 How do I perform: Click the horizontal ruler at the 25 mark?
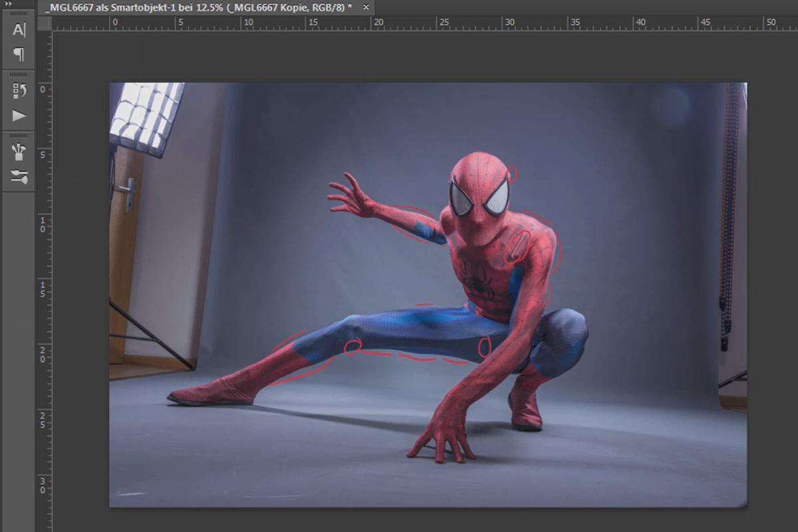point(443,23)
